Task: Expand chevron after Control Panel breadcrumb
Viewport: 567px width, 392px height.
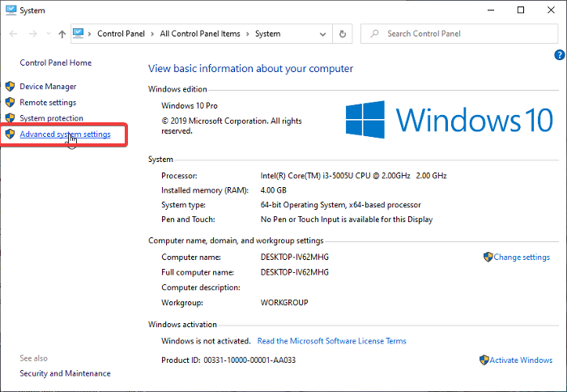Action: click(x=152, y=34)
